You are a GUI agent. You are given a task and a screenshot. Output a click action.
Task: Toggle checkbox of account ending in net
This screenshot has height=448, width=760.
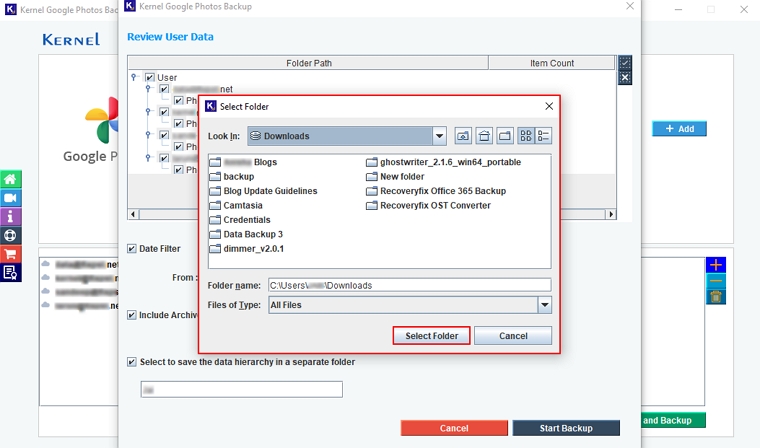coord(164,89)
